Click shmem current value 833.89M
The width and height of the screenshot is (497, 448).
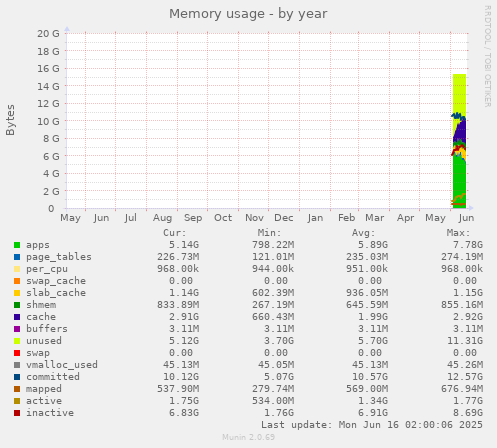tap(178, 305)
